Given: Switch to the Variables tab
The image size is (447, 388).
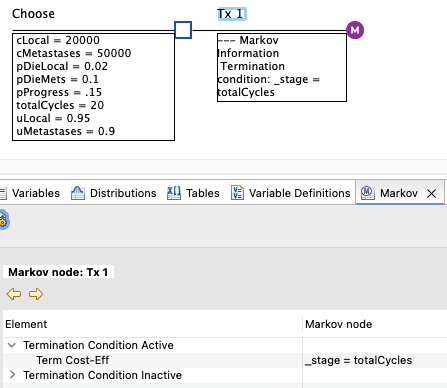Looking at the screenshot, I should (x=30, y=193).
